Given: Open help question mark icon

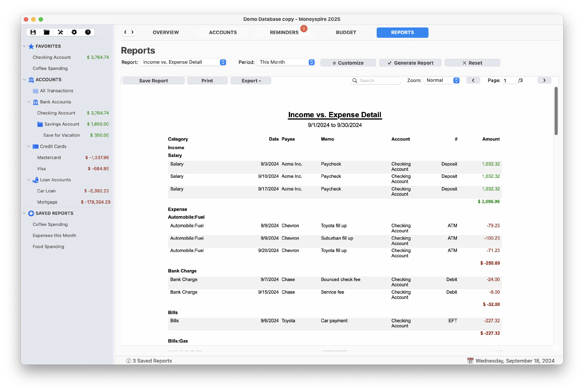Looking at the screenshot, I should (x=88, y=32).
